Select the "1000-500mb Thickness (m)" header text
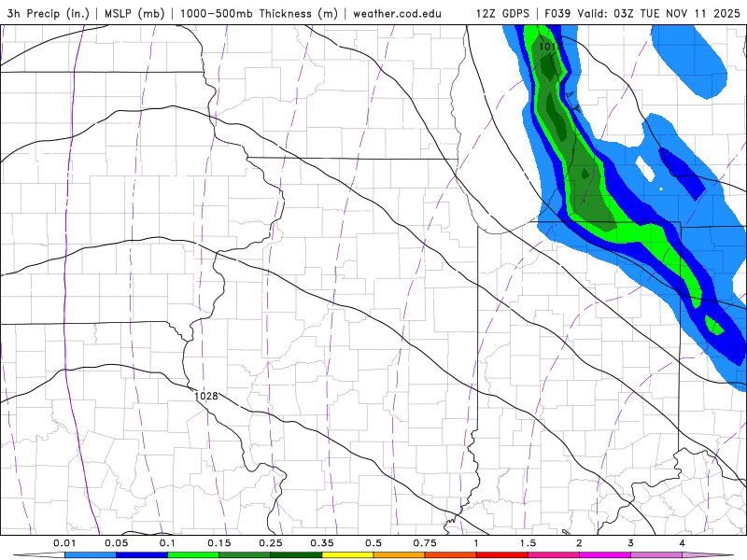 pyautogui.click(x=259, y=13)
